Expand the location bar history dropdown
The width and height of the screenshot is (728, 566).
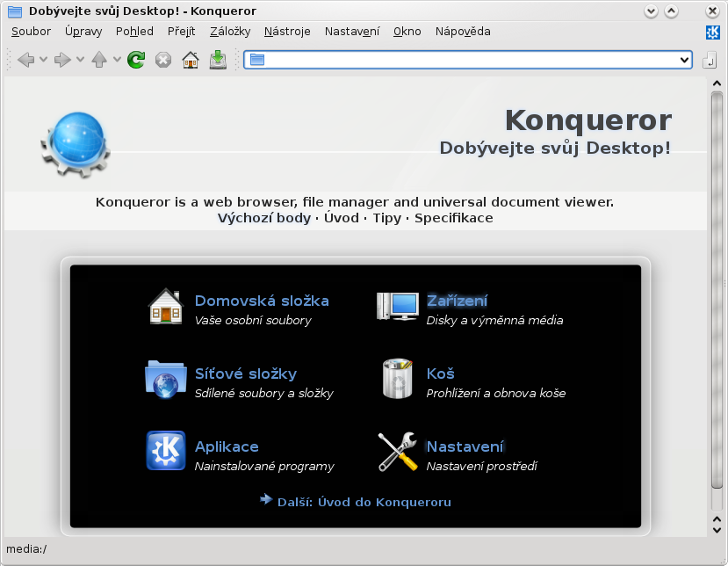pos(684,60)
